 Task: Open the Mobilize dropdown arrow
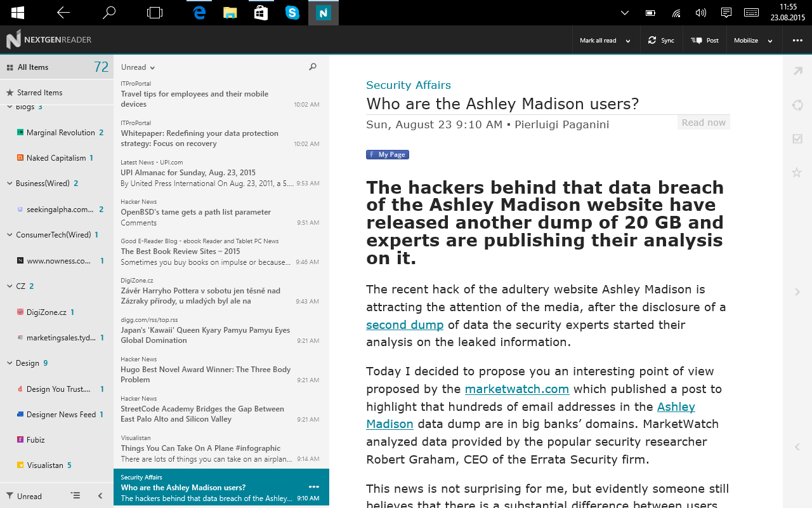[770, 41]
